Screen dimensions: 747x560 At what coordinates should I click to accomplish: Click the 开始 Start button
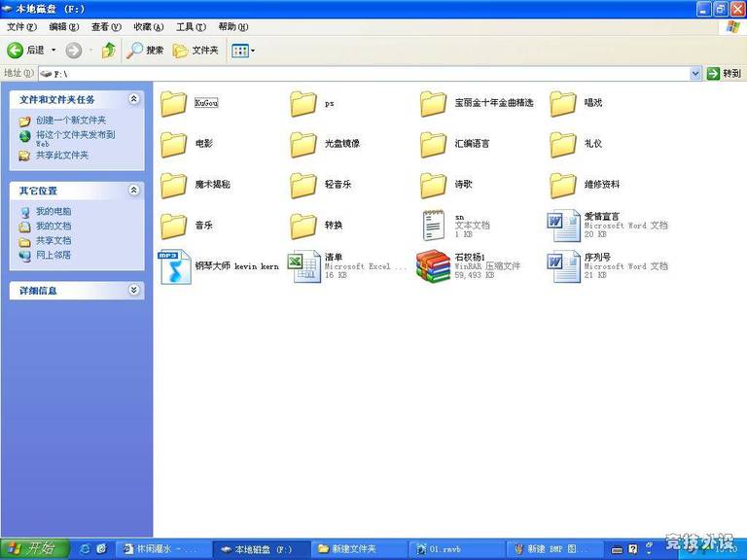pyautogui.click(x=34, y=548)
